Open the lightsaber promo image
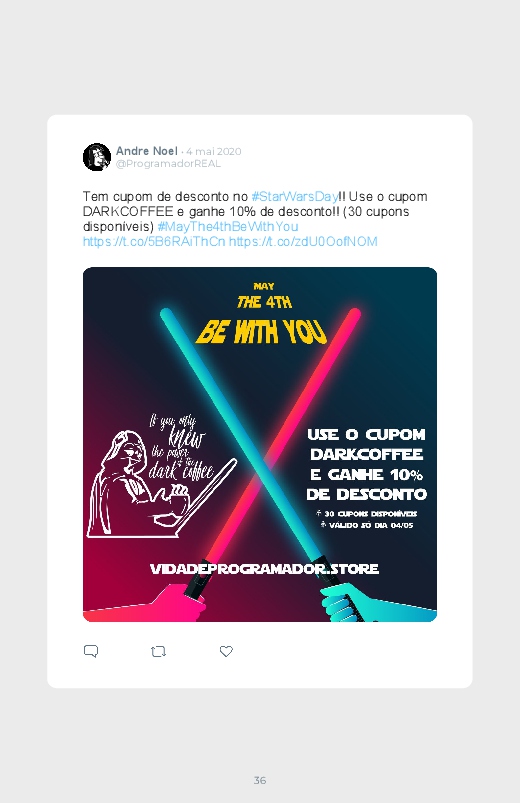 click(260, 444)
